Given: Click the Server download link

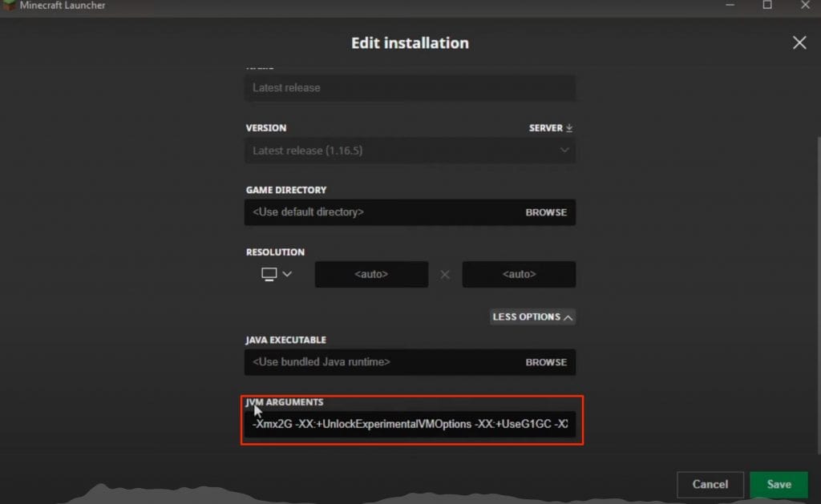Looking at the screenshot, I should 551,127.
